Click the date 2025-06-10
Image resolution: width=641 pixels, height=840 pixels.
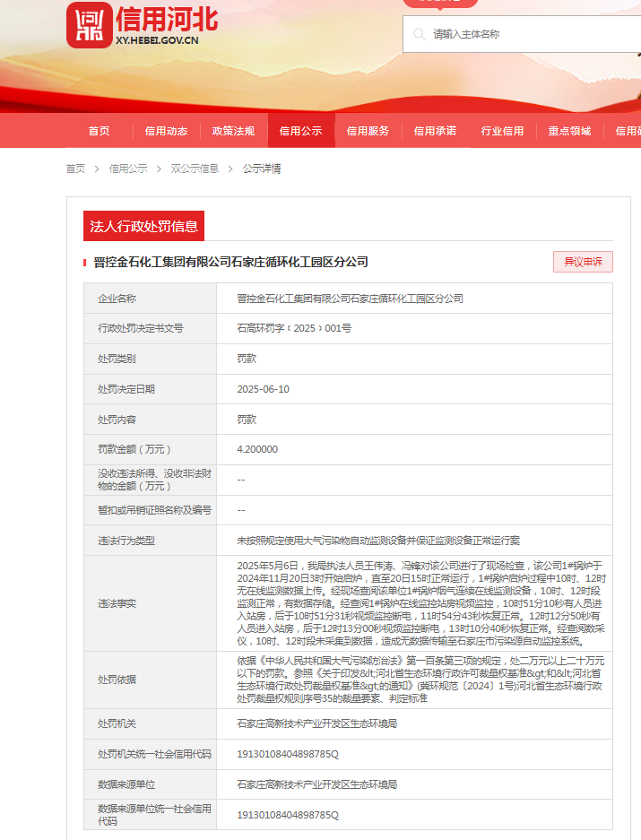pyautogui.click(x=264, y=389)
